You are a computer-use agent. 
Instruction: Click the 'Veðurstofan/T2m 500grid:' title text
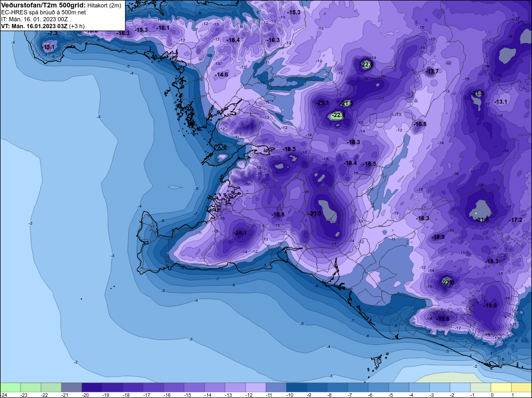pos(44,5)
